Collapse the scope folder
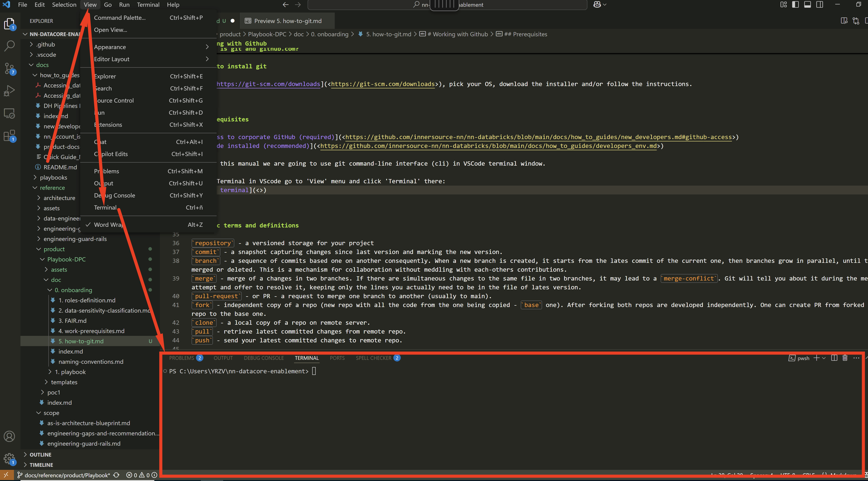 [51, 413]
